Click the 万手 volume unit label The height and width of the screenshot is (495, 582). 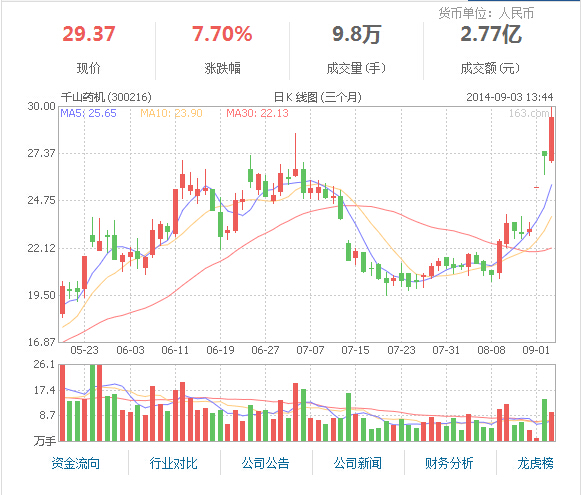tap(45, 441)
